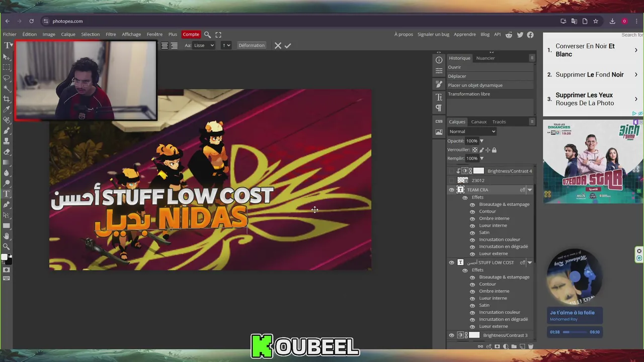Open the Remplir slider arrow
This screenshot has height=362, width=644.
pyautogui.click(x=481, y=158)
